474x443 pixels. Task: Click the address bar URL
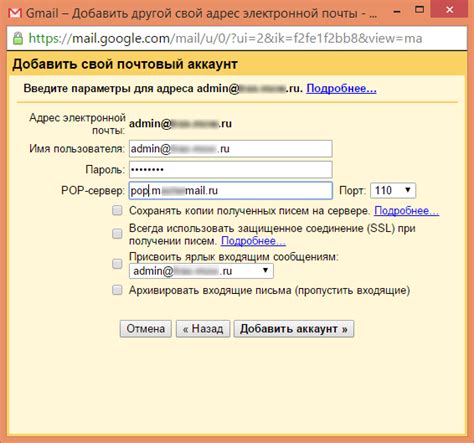225,38
